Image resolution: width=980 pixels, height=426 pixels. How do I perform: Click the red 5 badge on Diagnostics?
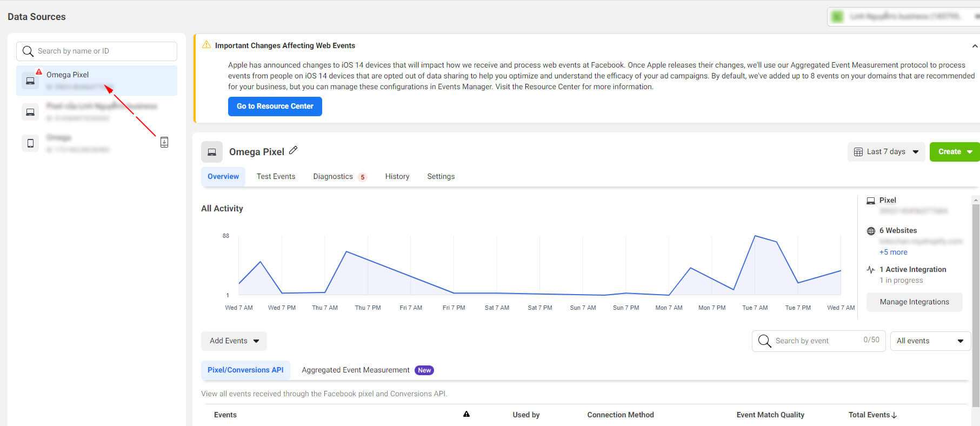[363, 177]
